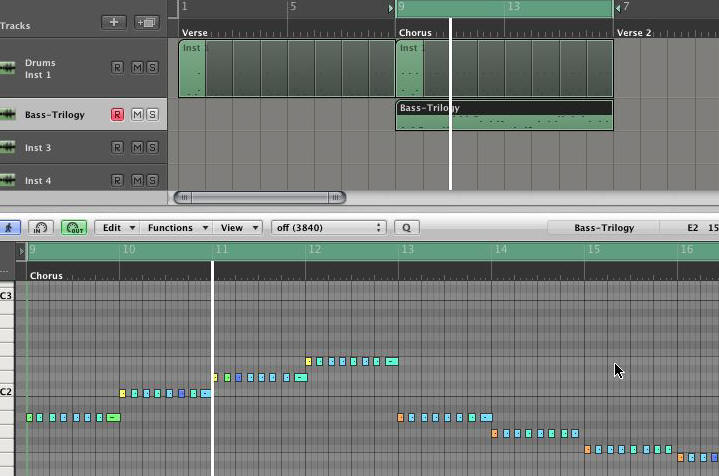
Task: Click the cycle left locator at bar 9
Action: 391,8
